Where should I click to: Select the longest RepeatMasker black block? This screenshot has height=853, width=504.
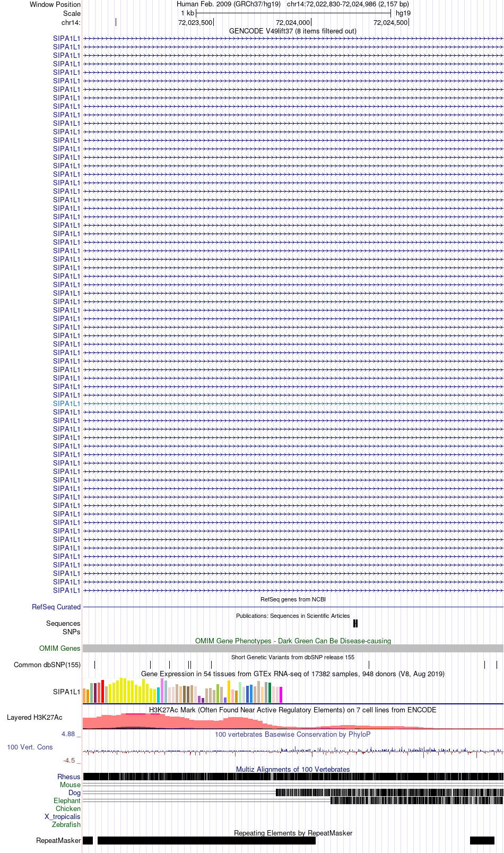[x=206, y=840]
